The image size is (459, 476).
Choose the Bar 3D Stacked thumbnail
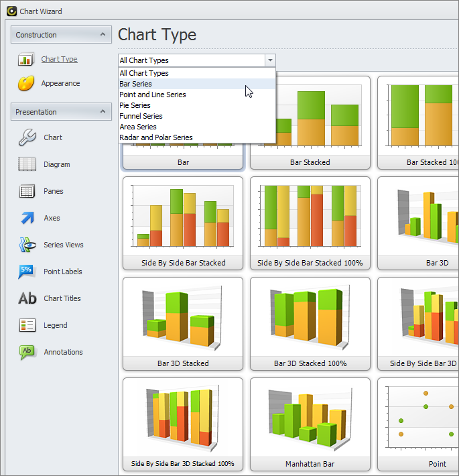(182, 323)
